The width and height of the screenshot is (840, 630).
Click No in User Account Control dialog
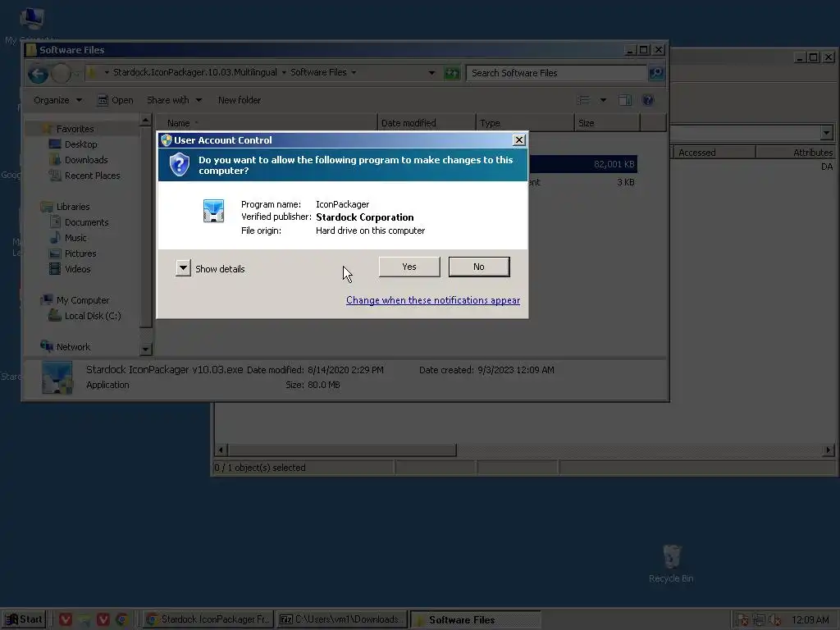(x=479, y=267)
